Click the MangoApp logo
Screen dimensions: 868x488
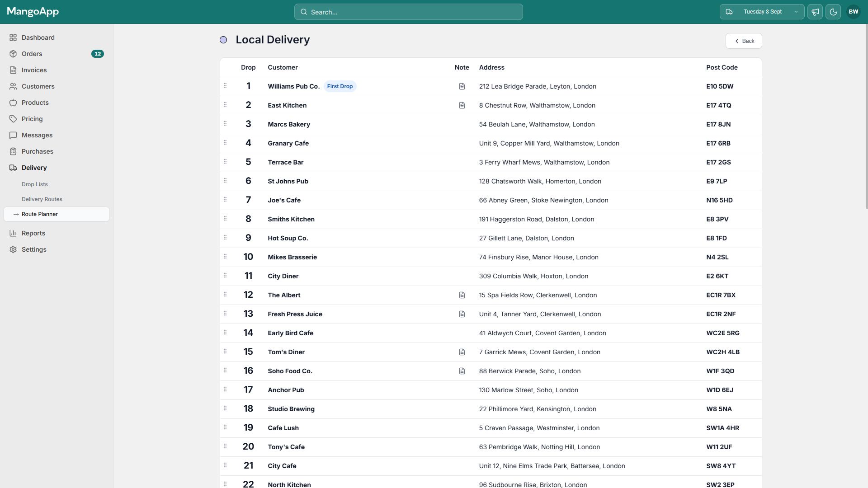tap(33, 12)
